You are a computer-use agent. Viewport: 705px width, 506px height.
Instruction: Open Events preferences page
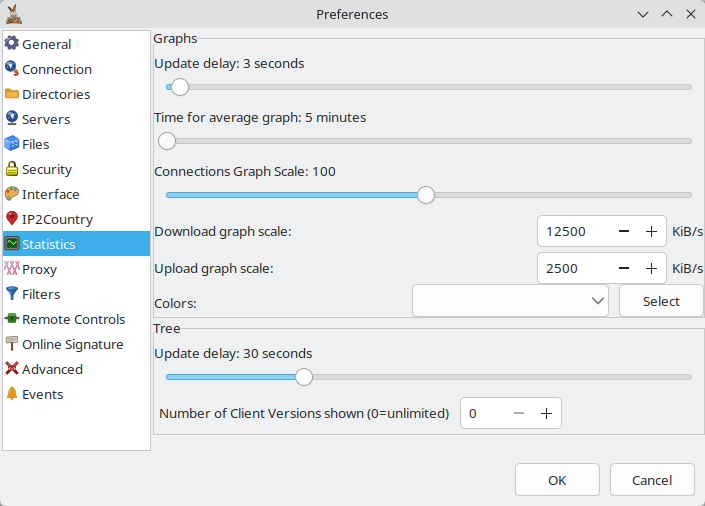[x=76, y=394]
